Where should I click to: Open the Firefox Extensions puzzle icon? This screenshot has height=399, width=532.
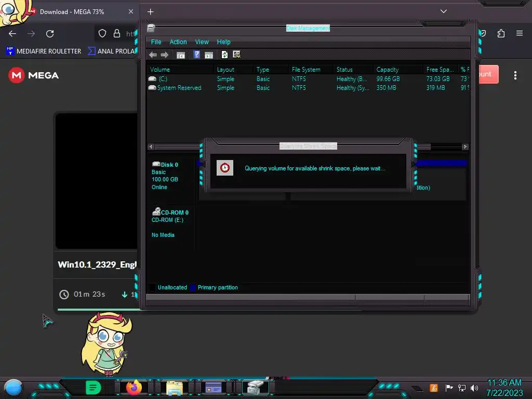pyautogui.click(x=501, y=33)
